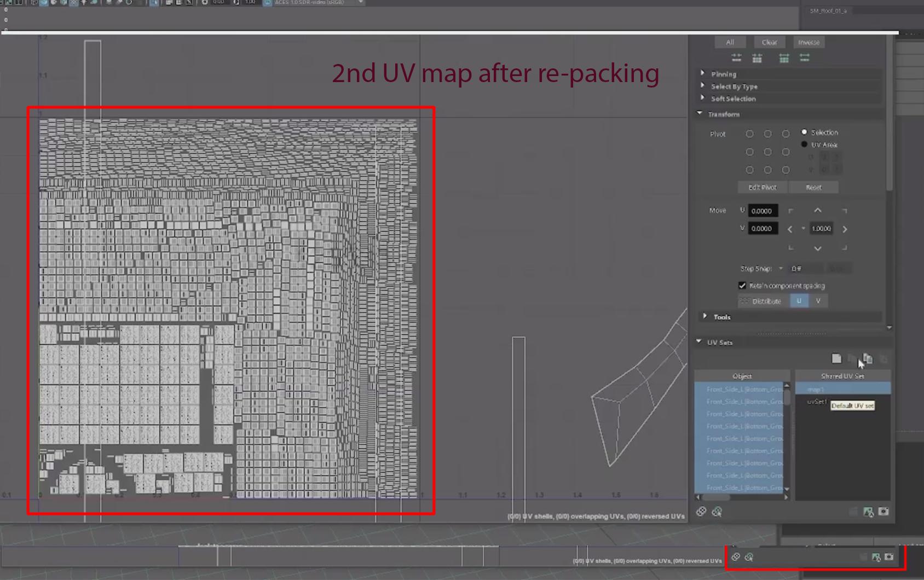Expand the Soft Selection section
This screenshot has width=924, height=580.
click(703, 98)
